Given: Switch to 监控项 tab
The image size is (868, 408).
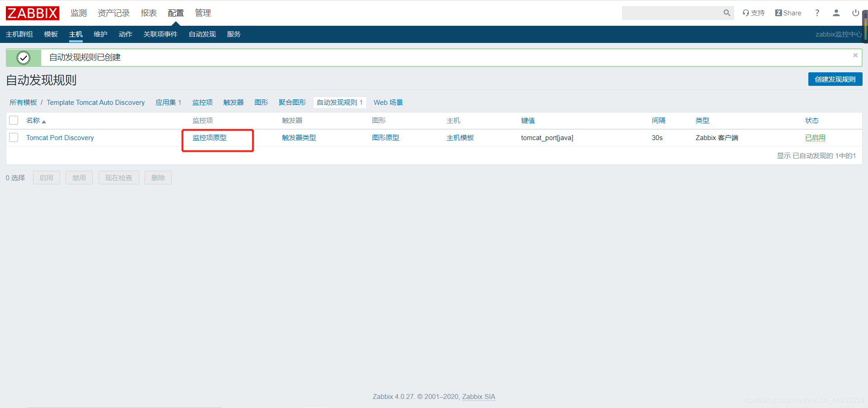Looking at the screenshot, I should click(203, 103).
